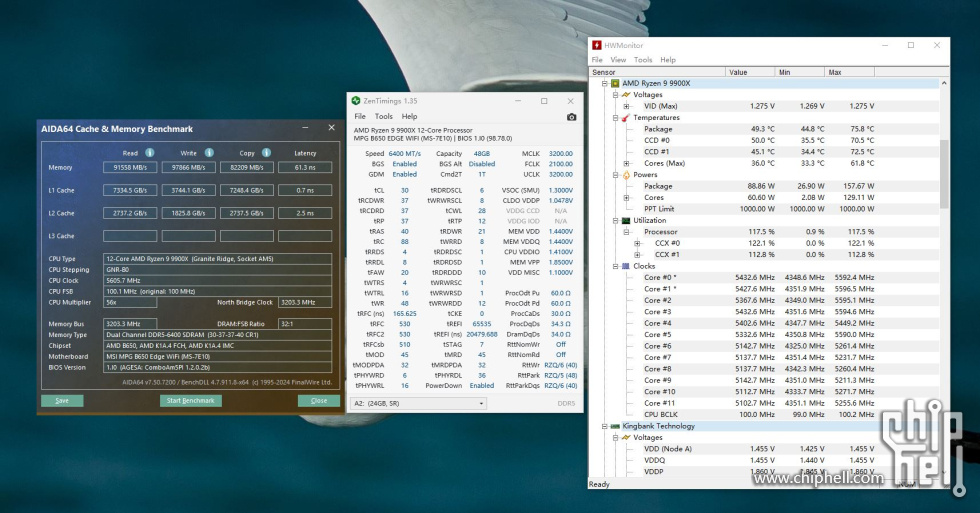Image resolution: width=980 pixels, height=513 pixels.
Task: Click the HWMonitor vertical scrollbar thumb
Action: (x=944, y=173)
